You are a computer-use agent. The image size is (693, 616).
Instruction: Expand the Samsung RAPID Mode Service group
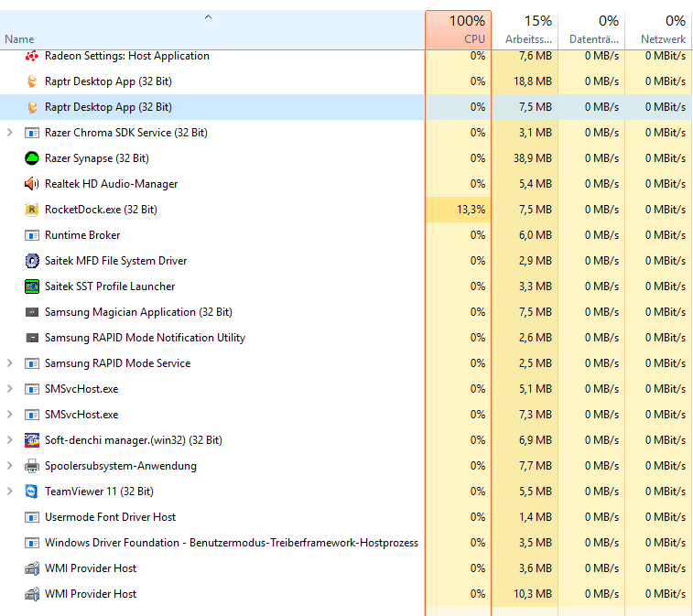10,363
